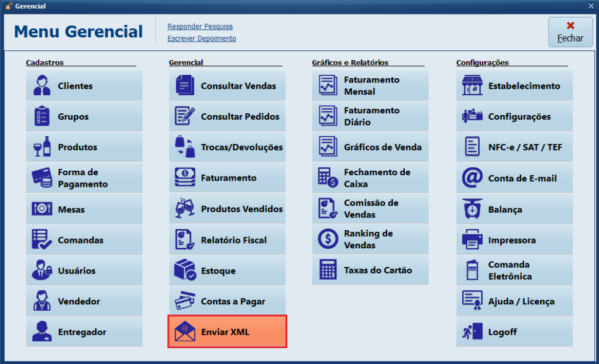Image resolution: width=599 pixels, height=364 pixels.
Task: Click the Balança scale icon
Action: click(x=471, y=209)
